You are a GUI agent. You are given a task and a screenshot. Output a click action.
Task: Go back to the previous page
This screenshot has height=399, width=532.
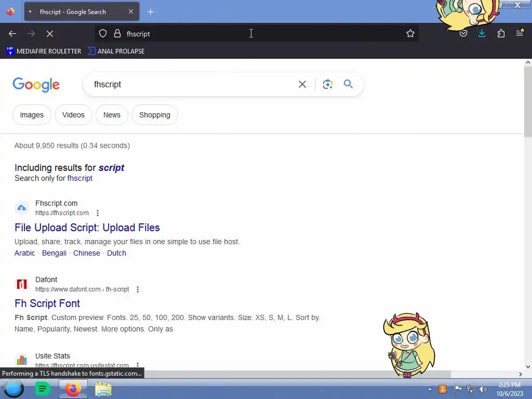point(12,34)
